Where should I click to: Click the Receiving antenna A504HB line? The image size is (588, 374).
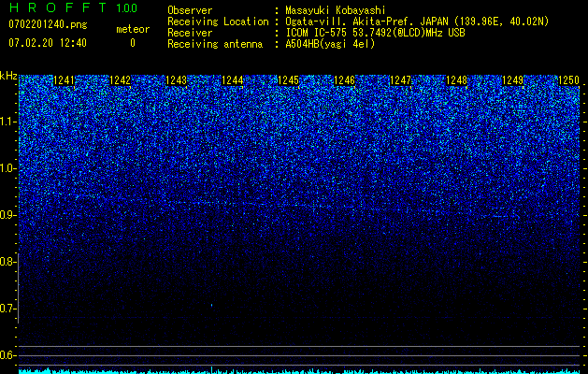[x=271, y=44]
